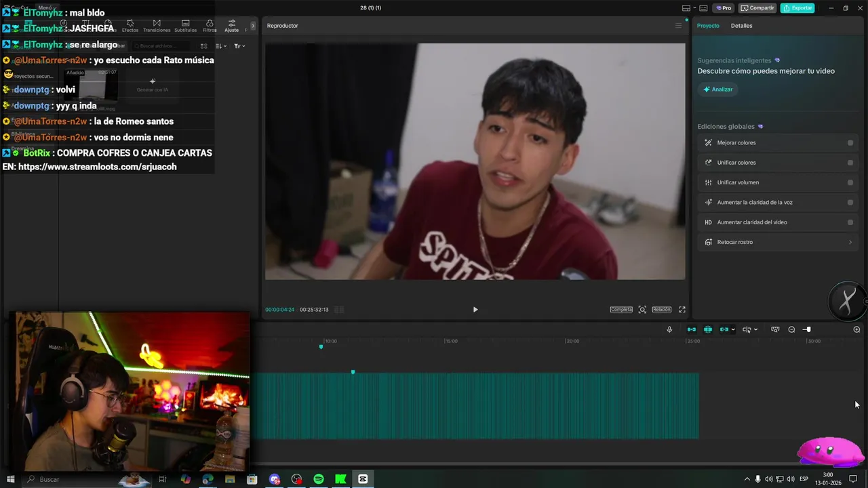This screenshot has width=868, height=488.
Task: Open the Kick app from taskbar
Action: 340,479
